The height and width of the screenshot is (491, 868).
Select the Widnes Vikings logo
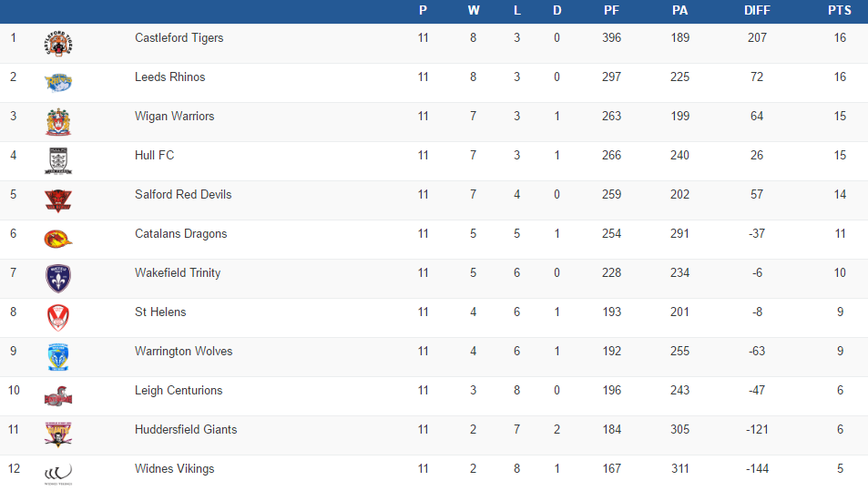tap(58, 473)
